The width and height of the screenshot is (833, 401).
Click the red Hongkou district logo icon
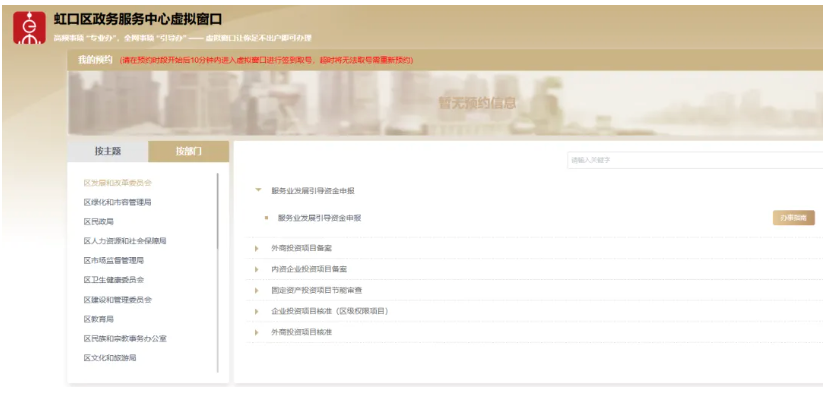tap(29, 28)
